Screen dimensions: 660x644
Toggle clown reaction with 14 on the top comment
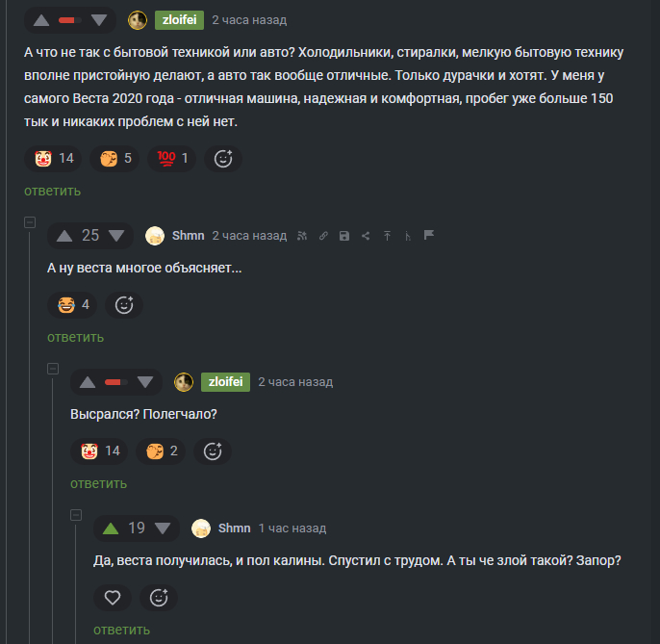53,159
